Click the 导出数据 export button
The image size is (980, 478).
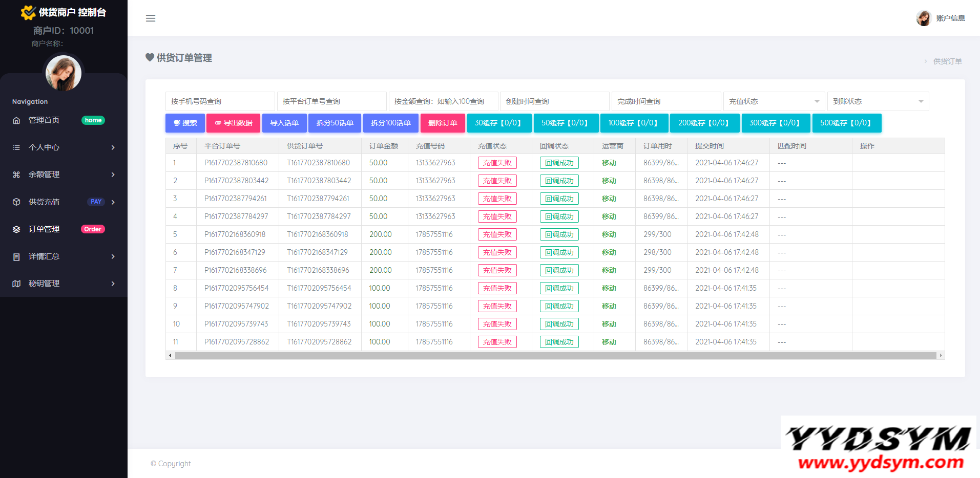point(233,123)
